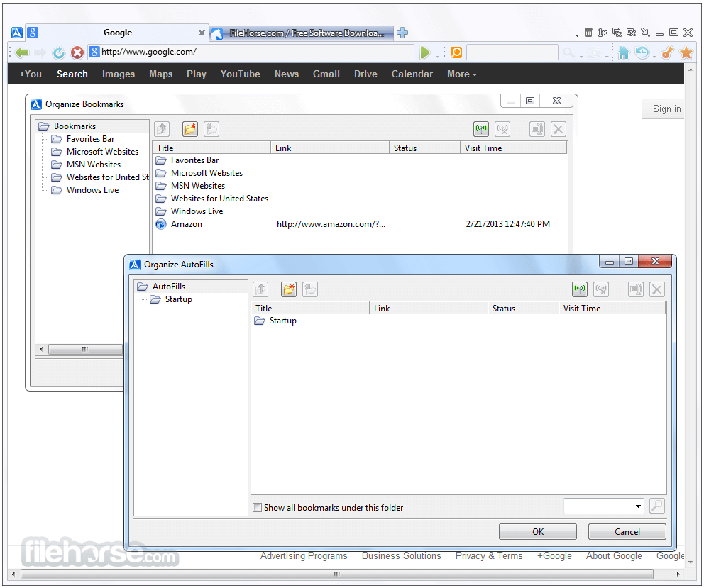Open Images in the Google navigation bar
704x588 pixels.
pos(118,74)
